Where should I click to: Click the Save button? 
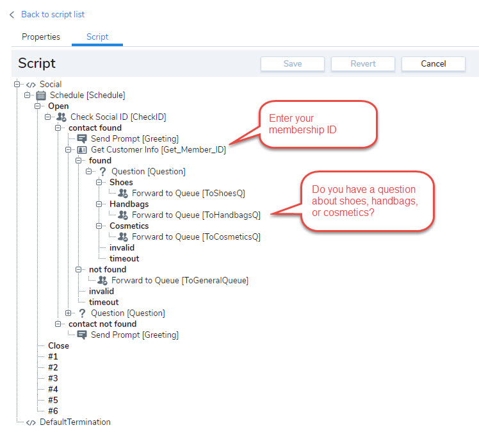[x=293, y=63]
